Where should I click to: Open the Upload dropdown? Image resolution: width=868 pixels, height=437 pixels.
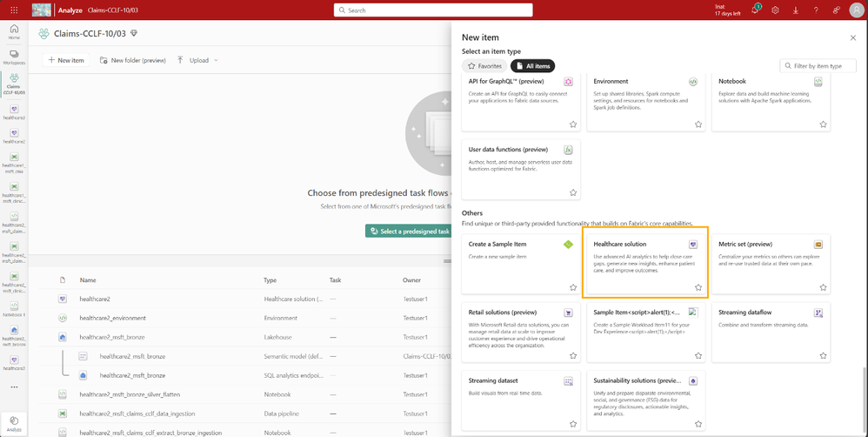(197, 60)
